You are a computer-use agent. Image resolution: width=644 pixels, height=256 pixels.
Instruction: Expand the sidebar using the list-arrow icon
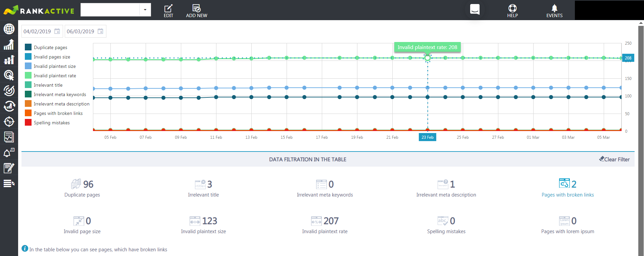click(9, 183)
